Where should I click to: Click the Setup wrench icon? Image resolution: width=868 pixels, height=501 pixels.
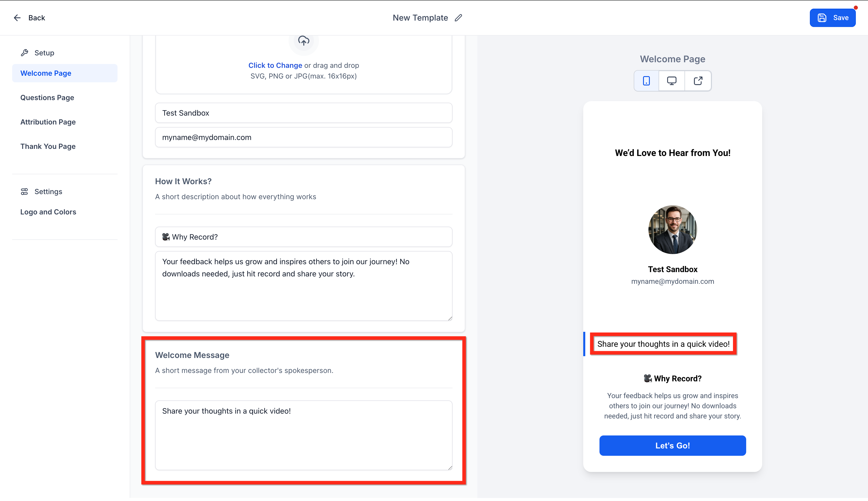click(24, 53)
